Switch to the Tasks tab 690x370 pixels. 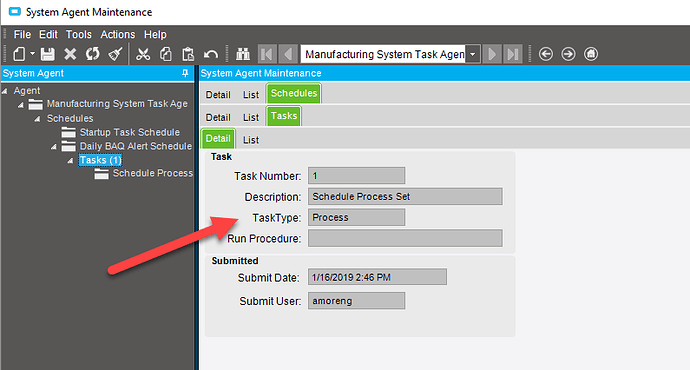click(x=284, y=116)
